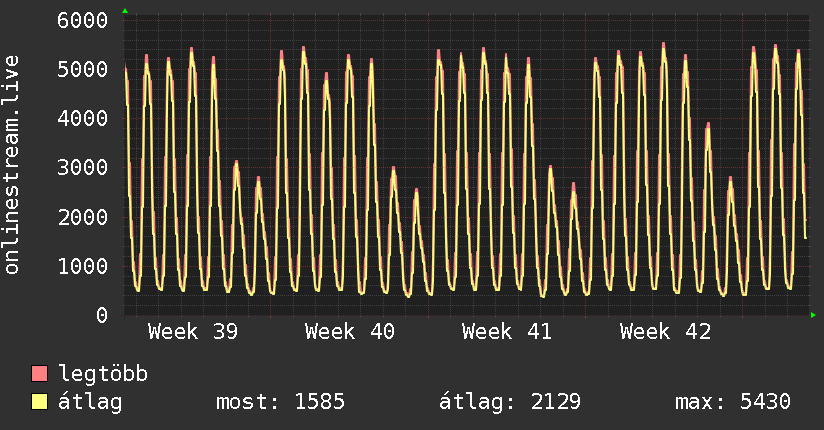Click the Week 40 axis label
Viewport: 824px width, 430px height.
pos(350,332)
